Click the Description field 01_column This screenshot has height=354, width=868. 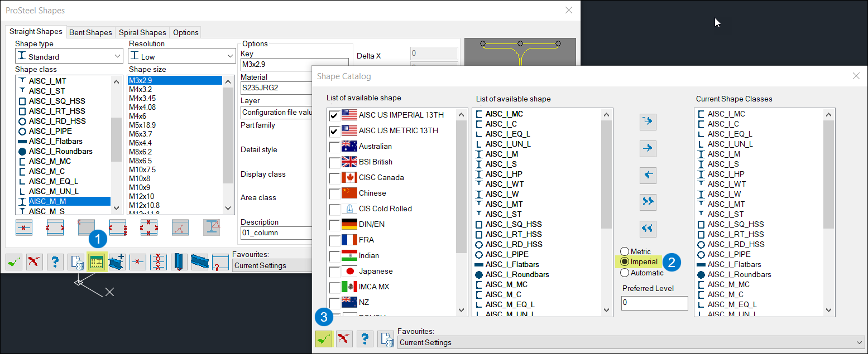click(x=276, y=232)
